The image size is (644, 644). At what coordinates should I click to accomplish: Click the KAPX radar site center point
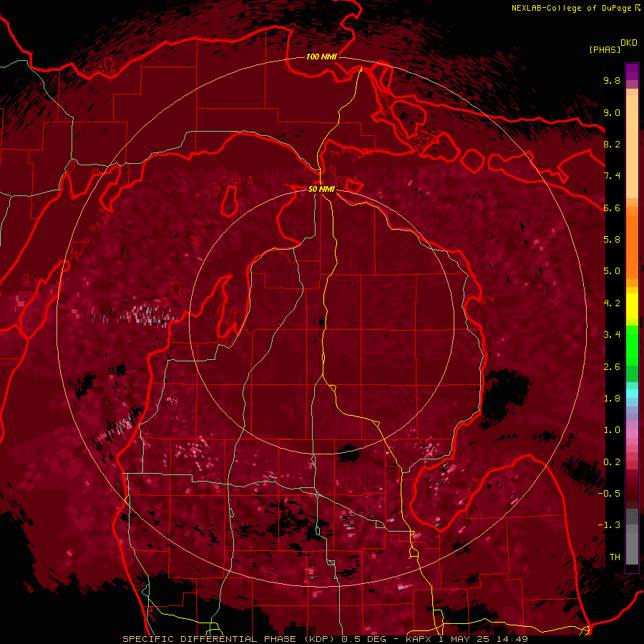click(321, 323)
